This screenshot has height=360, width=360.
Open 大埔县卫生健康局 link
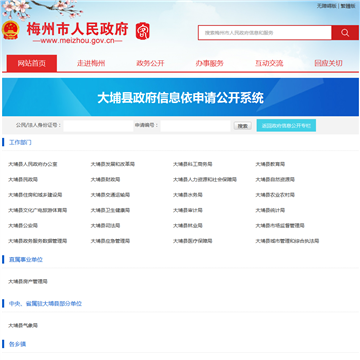(110, 210)
